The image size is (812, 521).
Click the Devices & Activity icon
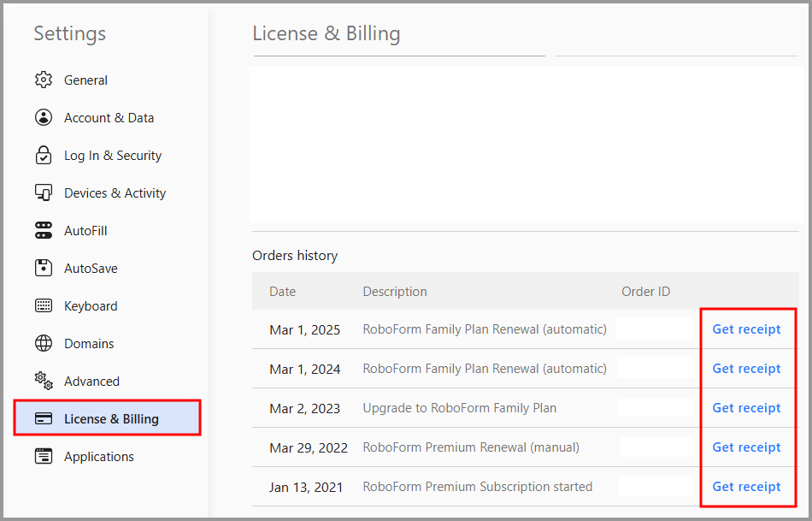(x=44, y=192)
